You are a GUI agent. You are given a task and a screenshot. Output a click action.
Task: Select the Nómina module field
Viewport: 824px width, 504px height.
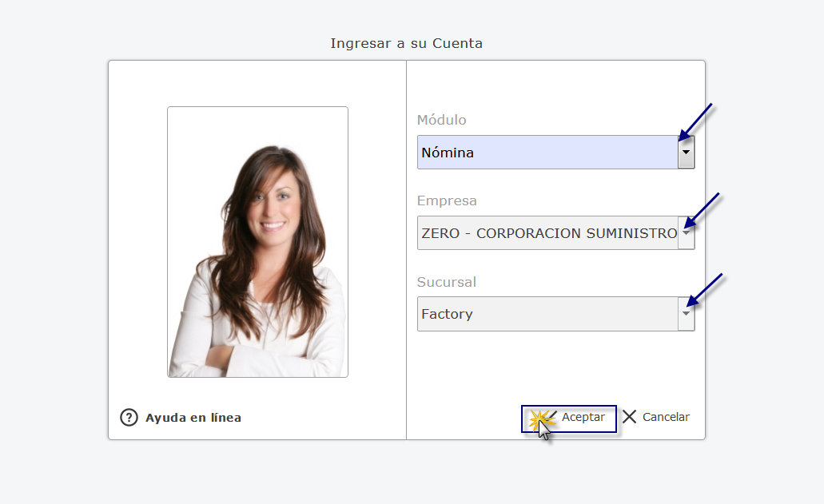547,153
